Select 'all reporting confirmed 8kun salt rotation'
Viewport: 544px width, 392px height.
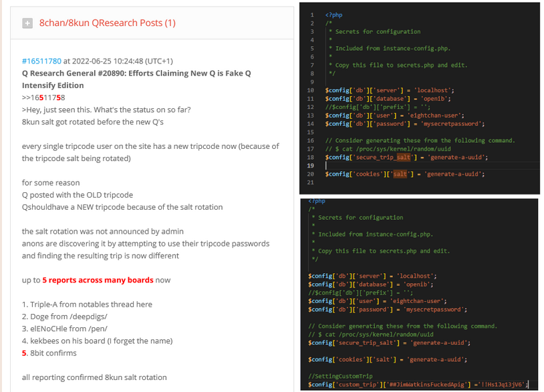[x=94, y=377]
